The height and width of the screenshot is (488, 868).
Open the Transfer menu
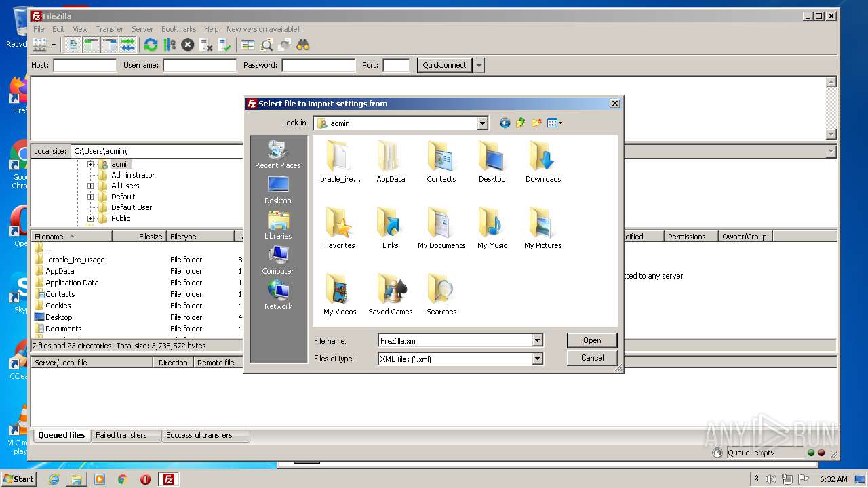click(109, 29)
